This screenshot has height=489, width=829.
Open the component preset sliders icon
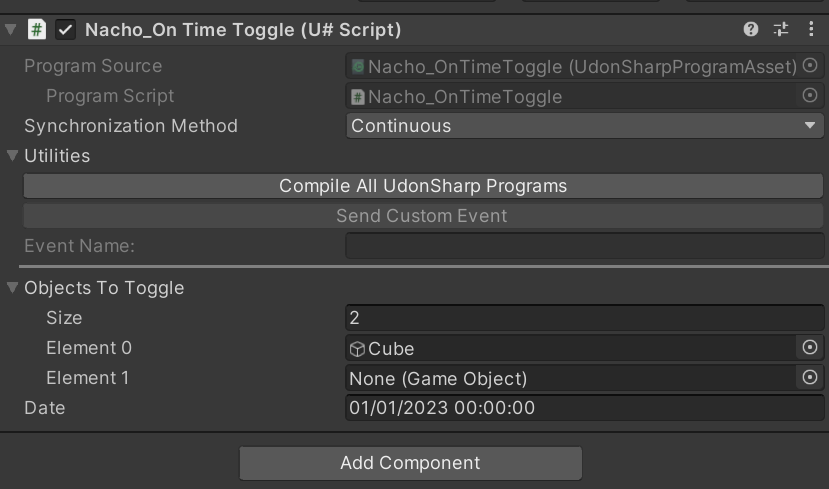[781, 30]
